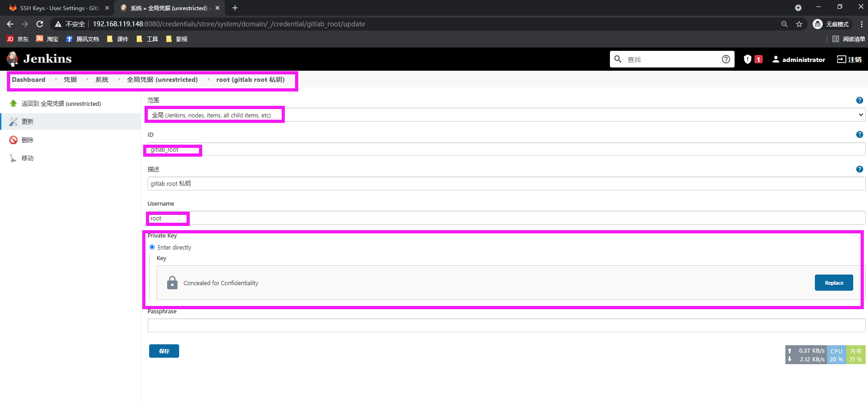The width and height of the screenshot is (868, 403).
Task: Click the Passphrase input field
Action: tap(506, 325)
